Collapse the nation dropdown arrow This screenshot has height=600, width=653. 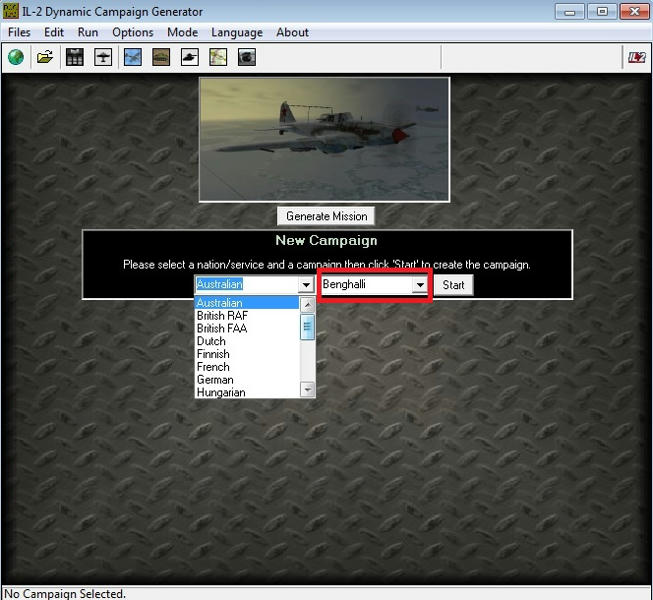pos(306,285)
